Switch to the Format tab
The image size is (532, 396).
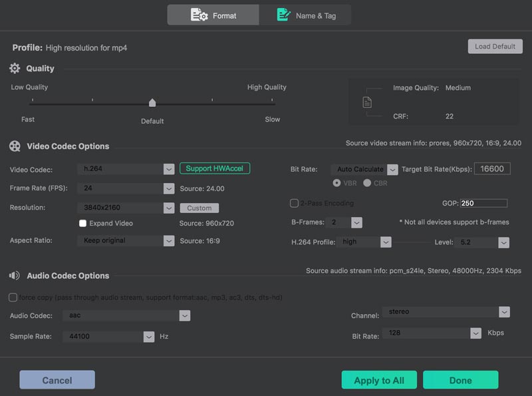(x=213, y=15)
